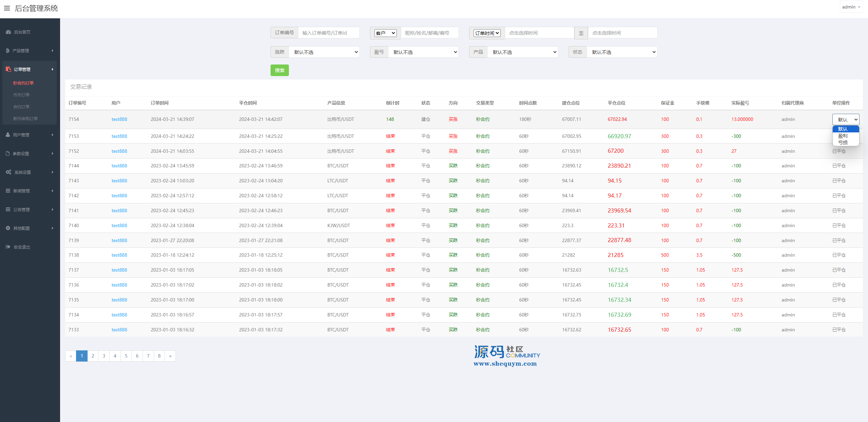Click the 实际盈亏 column header
The width and height of the screenshot is (868, 422).
click(740, 103)
